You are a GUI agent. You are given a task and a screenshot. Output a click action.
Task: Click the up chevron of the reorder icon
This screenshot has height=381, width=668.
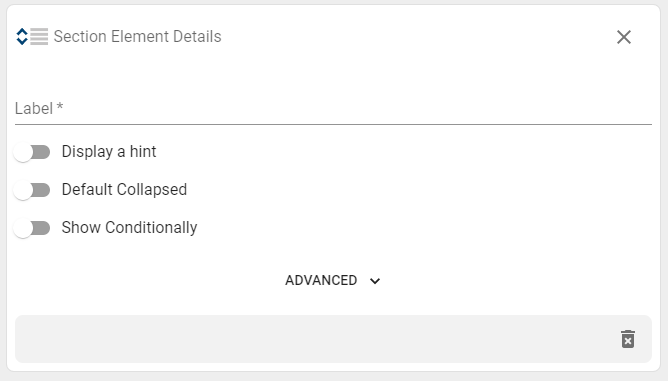coord(22,32)
